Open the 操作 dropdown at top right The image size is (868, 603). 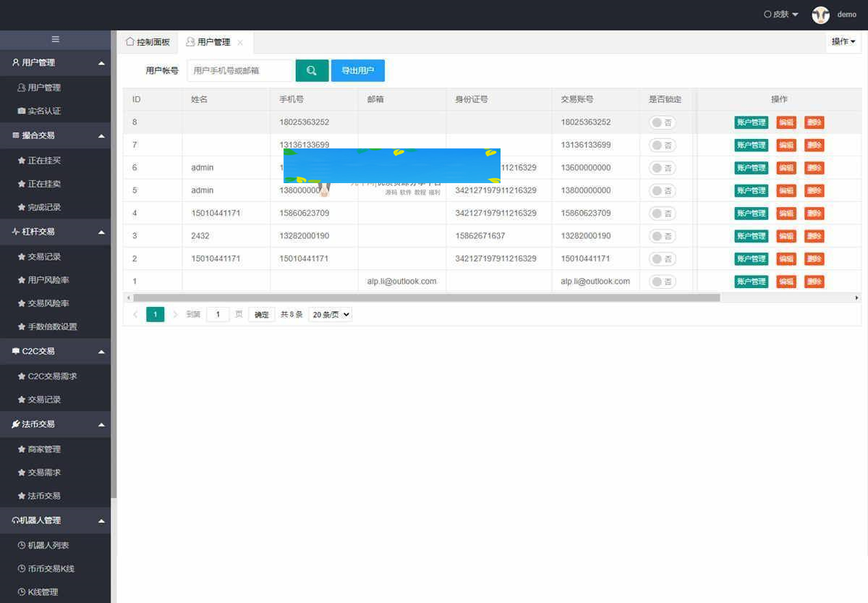(843, 41)
